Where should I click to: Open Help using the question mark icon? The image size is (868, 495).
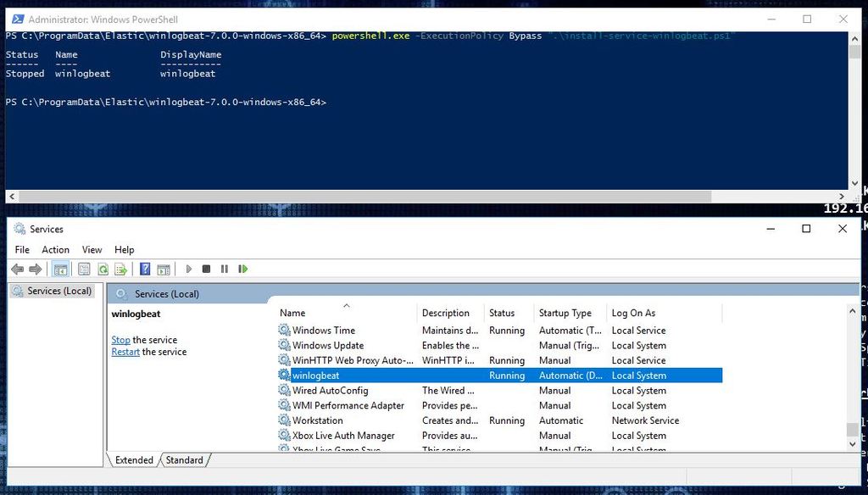coord(144,269)
